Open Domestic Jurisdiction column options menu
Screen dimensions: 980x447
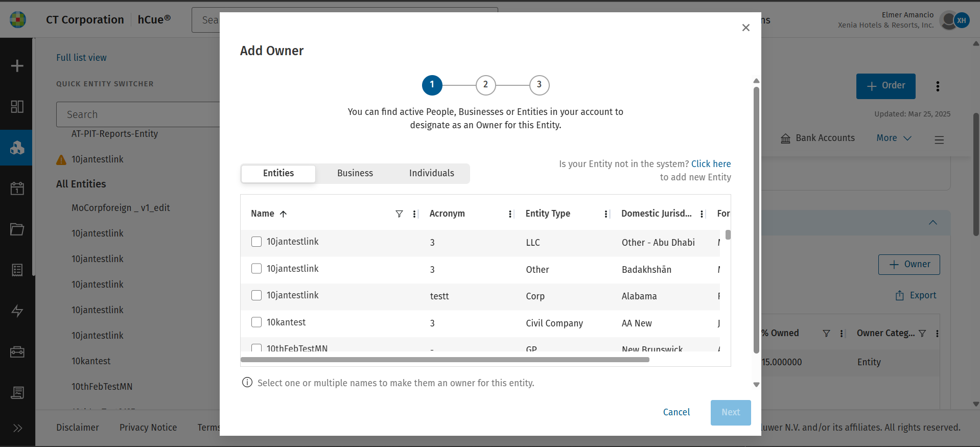[x=702, y=214]
